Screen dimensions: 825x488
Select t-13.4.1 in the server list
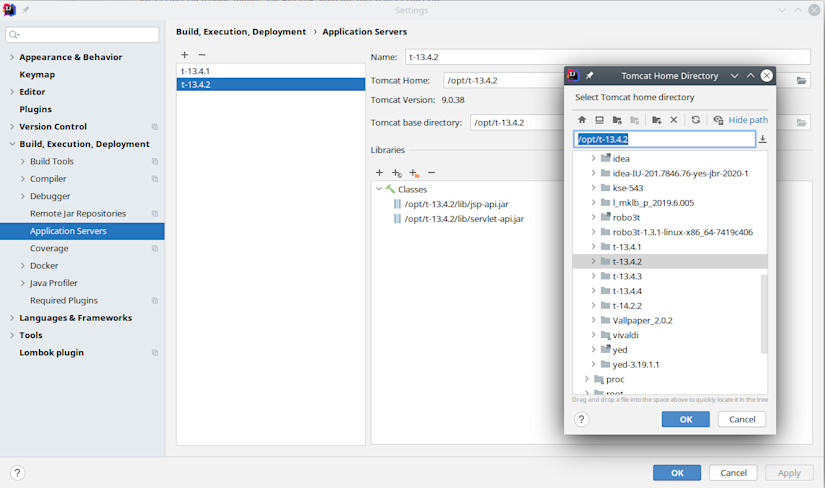tap(271, 71)
